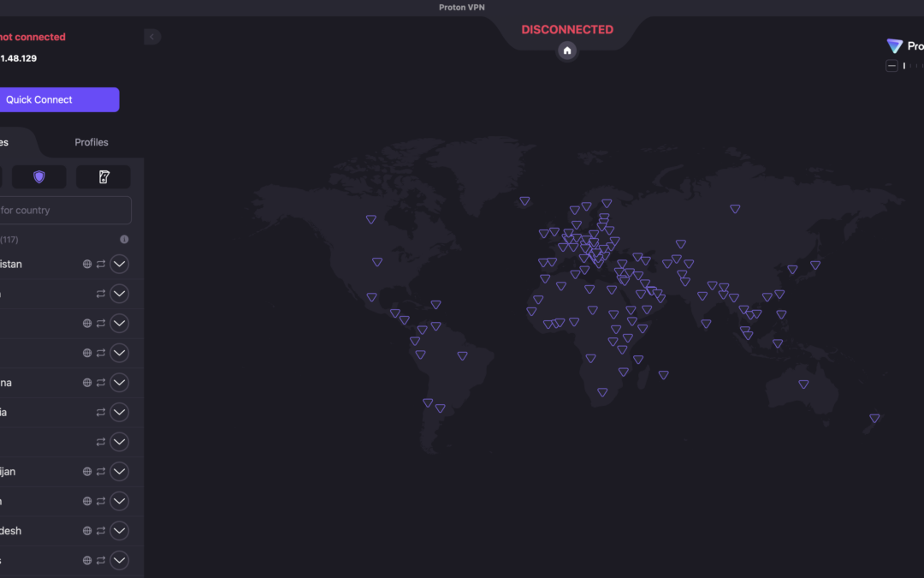This screenshot has width=924, height=578.
Task: Expand the Azerbaijan server list
Action: coord(119,471)
